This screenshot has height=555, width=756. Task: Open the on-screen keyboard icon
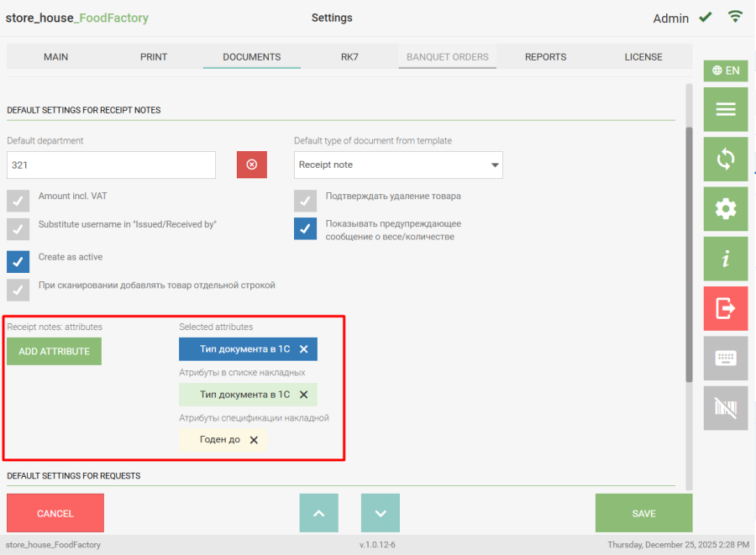click(725, 359)
